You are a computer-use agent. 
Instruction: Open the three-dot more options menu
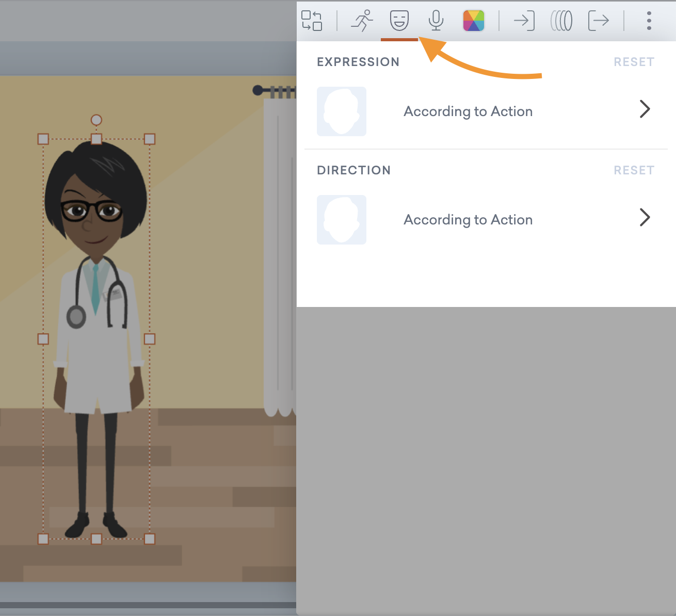pos(649,21)
